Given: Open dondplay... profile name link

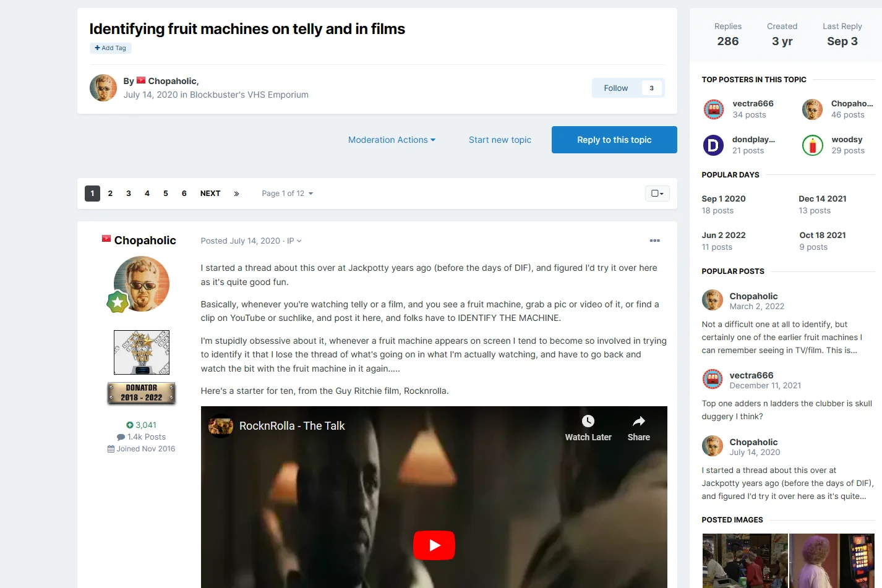Looking at the screenshot, I should 753,140.
